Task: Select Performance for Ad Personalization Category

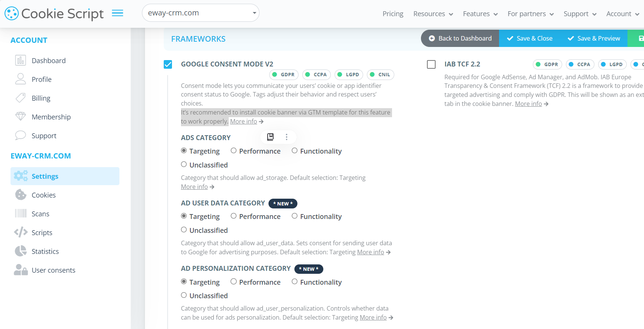Action: [x=234, y=282]
